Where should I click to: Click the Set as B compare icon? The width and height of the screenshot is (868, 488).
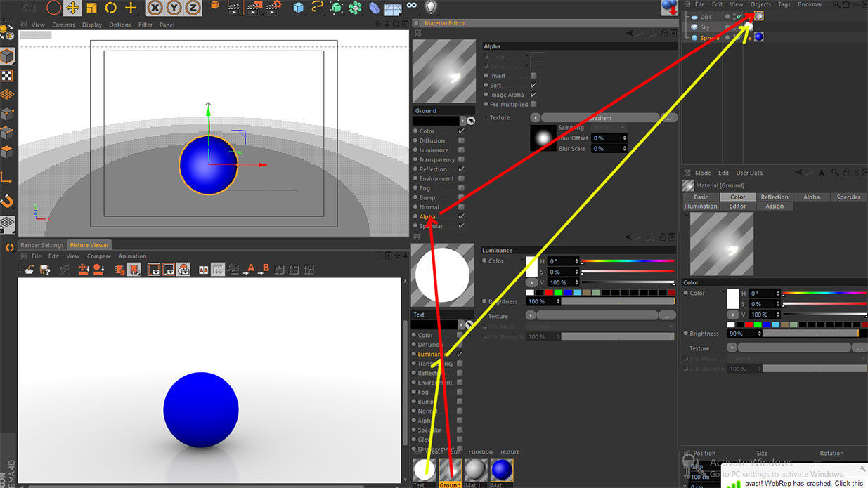[265, 269]
